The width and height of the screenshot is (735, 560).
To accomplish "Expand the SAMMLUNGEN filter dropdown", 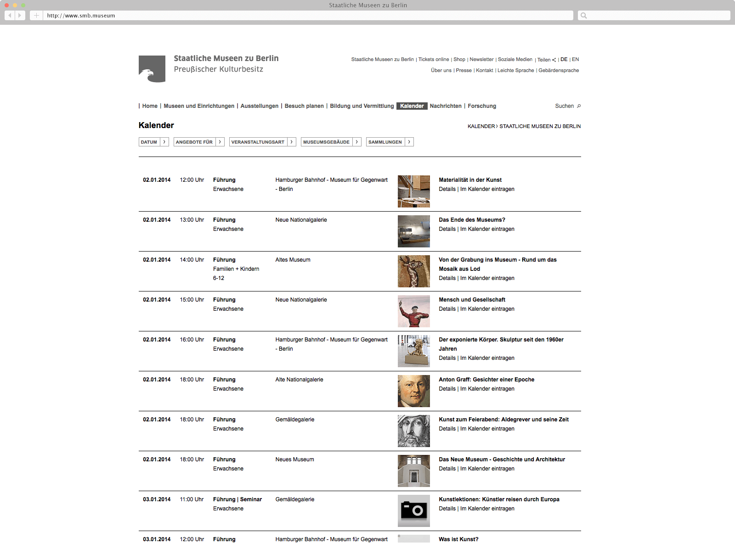I will pos(390,142).
